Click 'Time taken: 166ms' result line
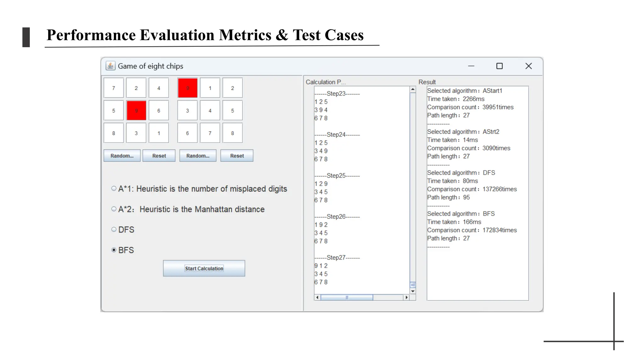 click(454, 222)
